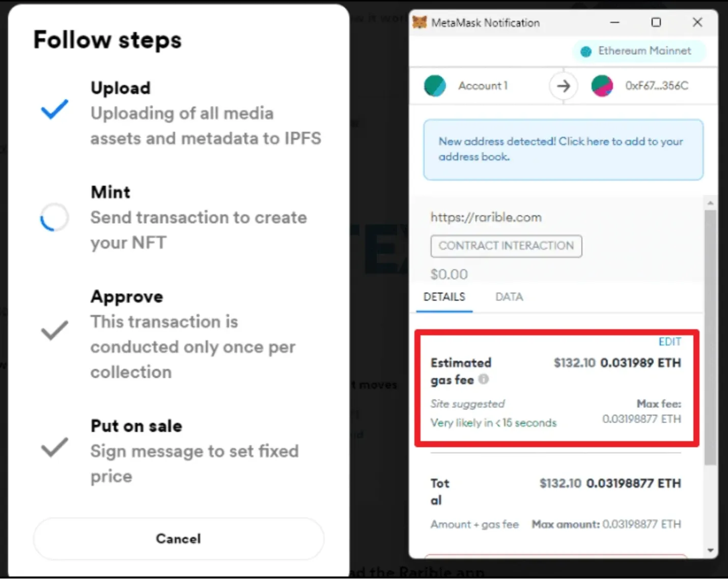Click the Put on sale checkmark
728x579 pixels.
[x=54, y=447]
